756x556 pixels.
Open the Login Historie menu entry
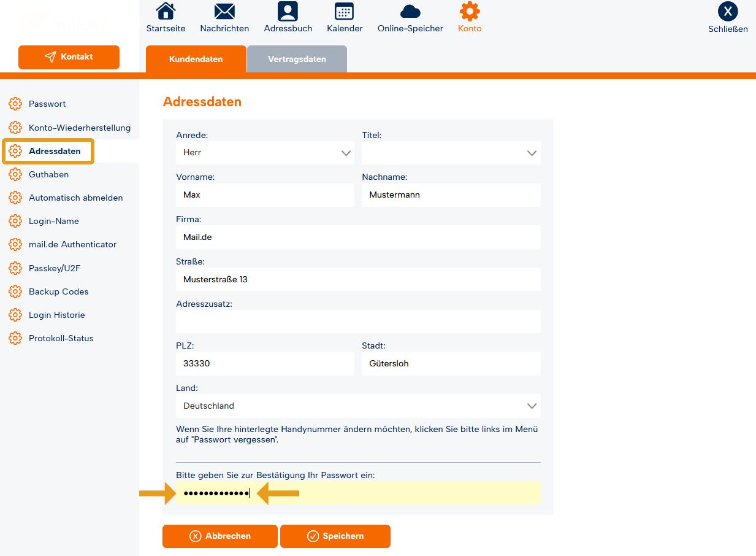56,315
